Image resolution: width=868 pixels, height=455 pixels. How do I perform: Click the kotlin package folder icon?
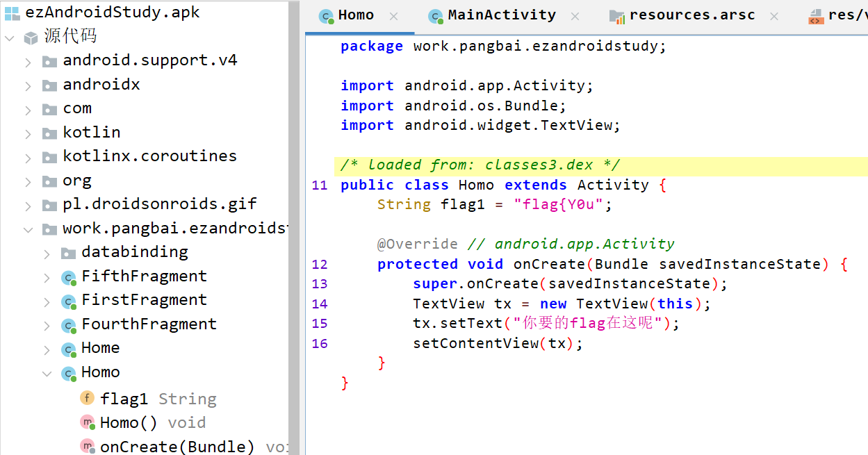click(x=49, y=133)
